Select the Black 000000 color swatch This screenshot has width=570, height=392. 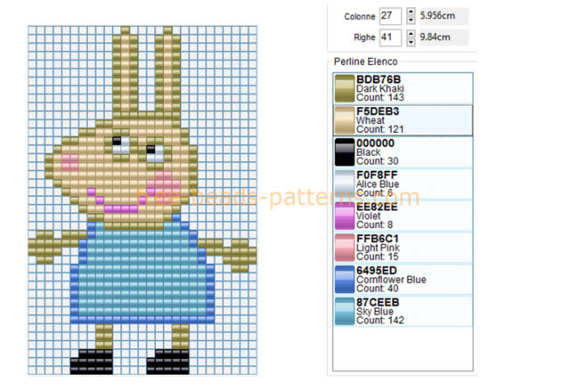[x=345, y=152]
